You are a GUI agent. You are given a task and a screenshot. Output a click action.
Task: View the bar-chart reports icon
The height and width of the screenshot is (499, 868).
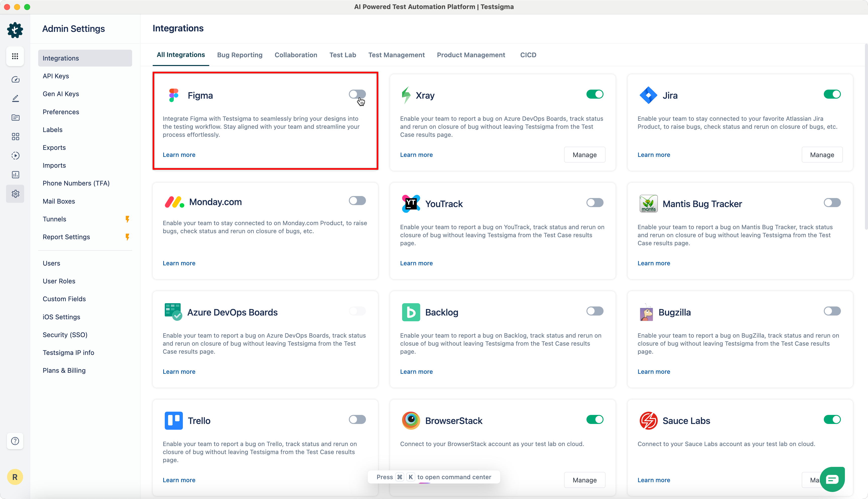click(15, 175)
